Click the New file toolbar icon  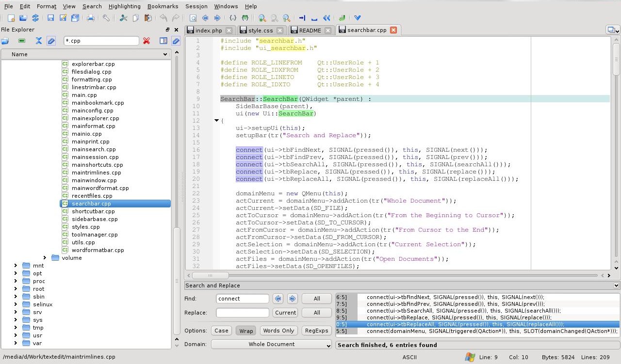tap(11, 18)
